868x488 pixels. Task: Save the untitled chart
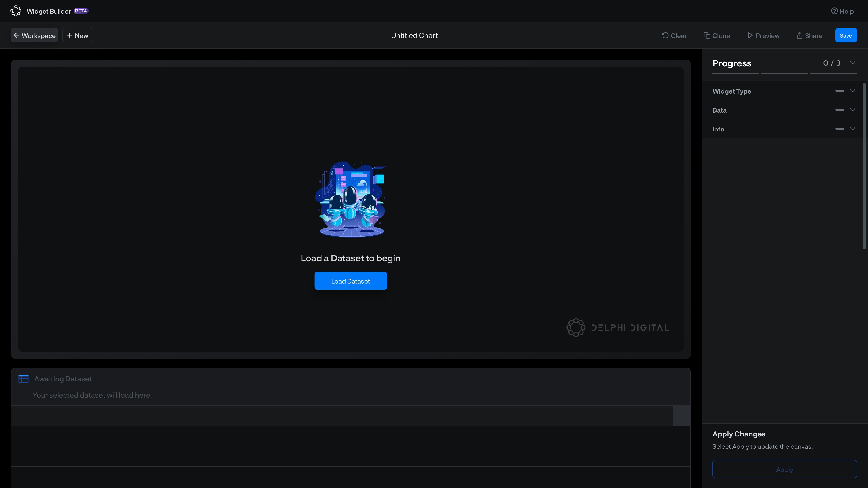pos(846,35)
